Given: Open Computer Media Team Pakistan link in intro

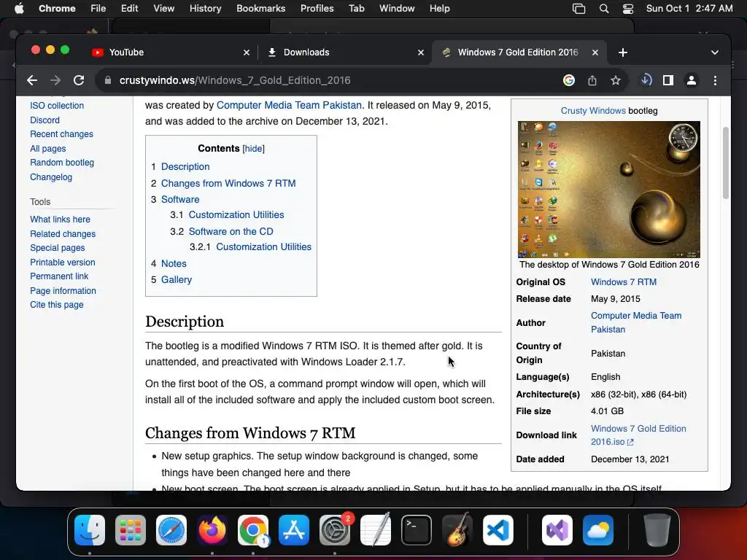Looking at the screenshot, I should click(289, 105).
